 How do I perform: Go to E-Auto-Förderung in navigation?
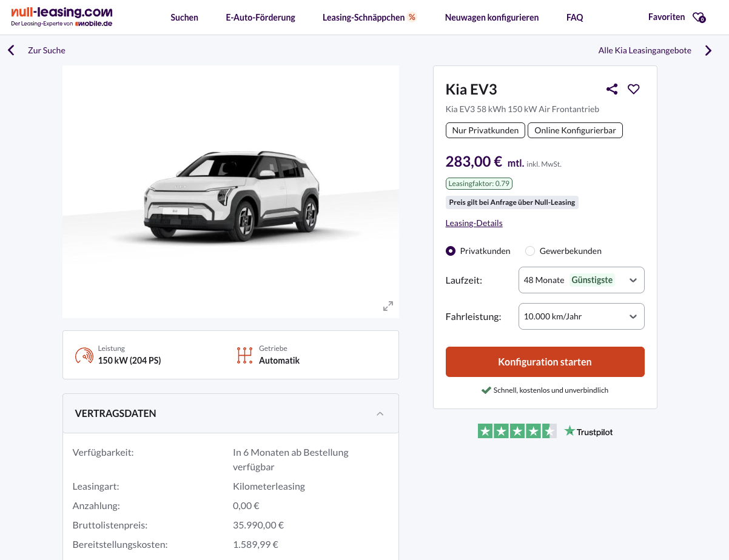pos(260,18)
